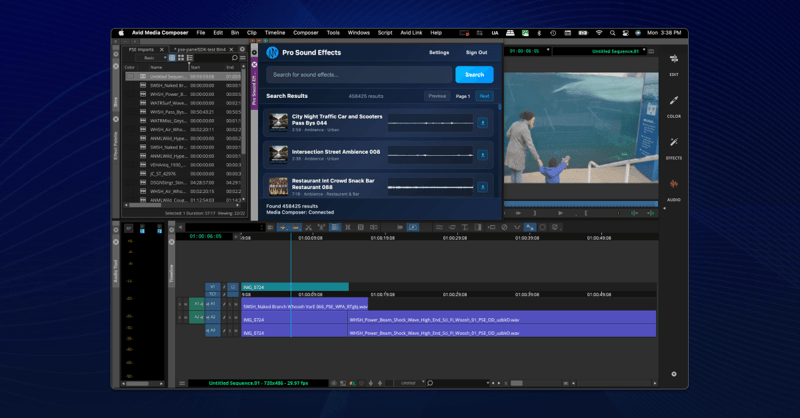This screenshot has height=418, width=800.
Task: Toggle the A3 record track selector
Action: pos(213,330)
